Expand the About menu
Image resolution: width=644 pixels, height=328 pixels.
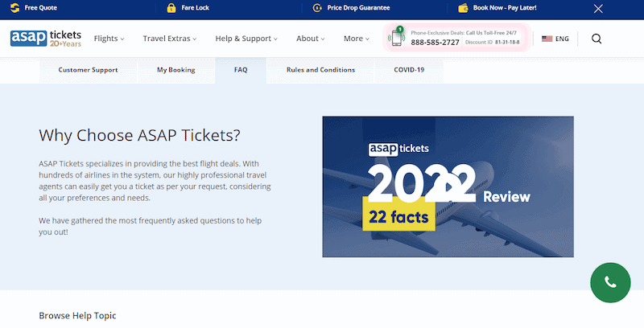pos(311,39)
